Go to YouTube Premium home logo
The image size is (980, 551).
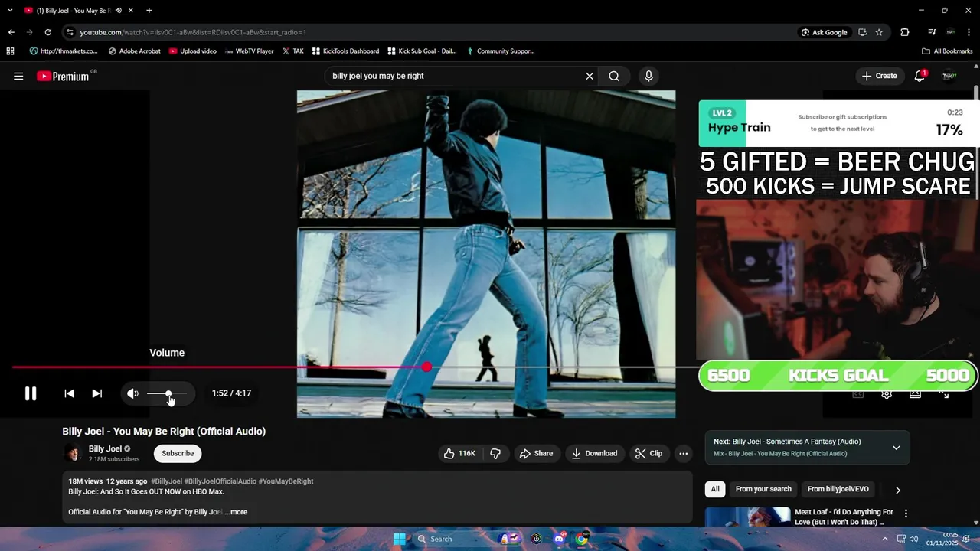pos(63,76)
